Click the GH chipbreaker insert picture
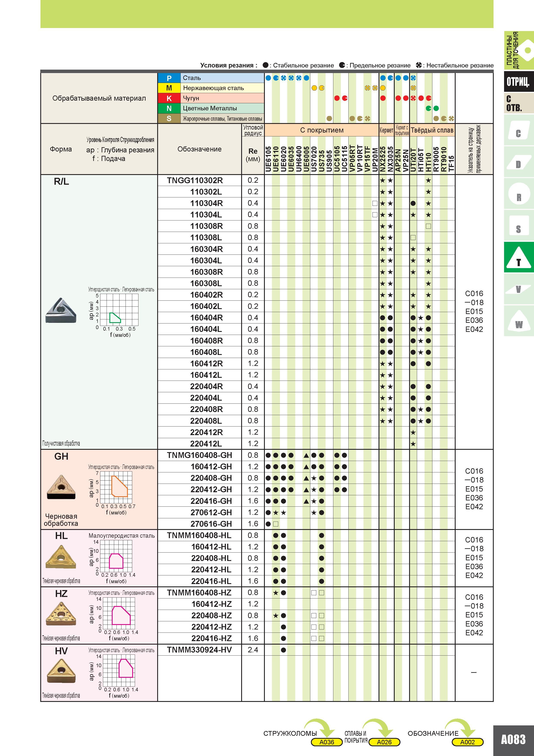534x756 pixels. [x=61, y=487]
